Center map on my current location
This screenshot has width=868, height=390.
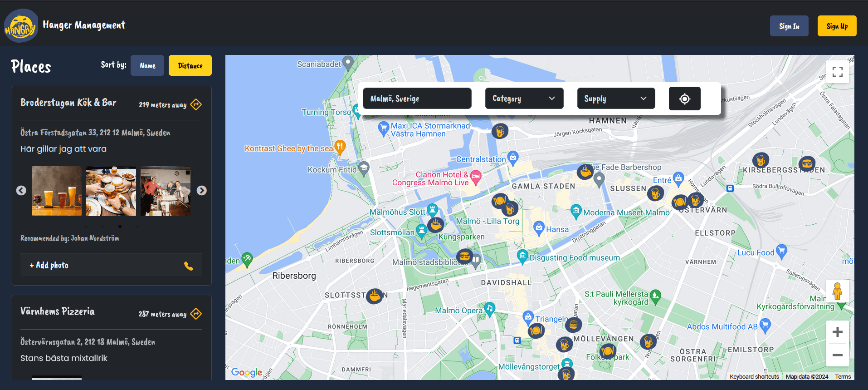[x=684, y=99]
